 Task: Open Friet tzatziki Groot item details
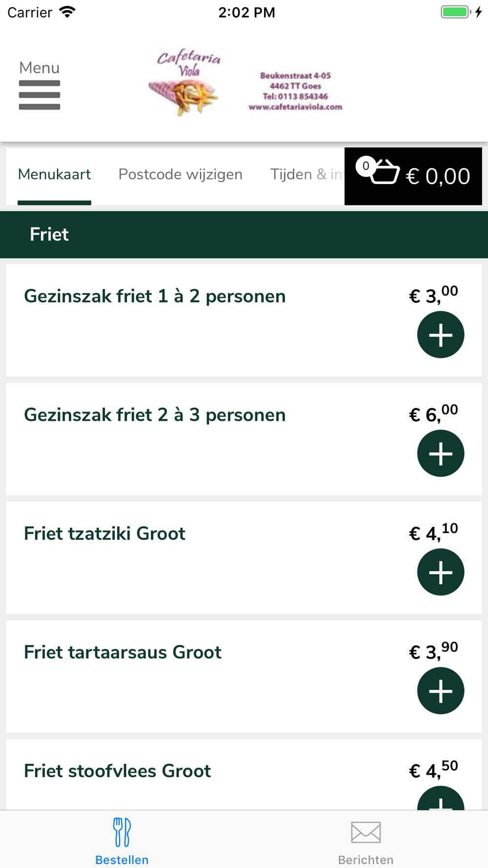click(x=104, y=534)
